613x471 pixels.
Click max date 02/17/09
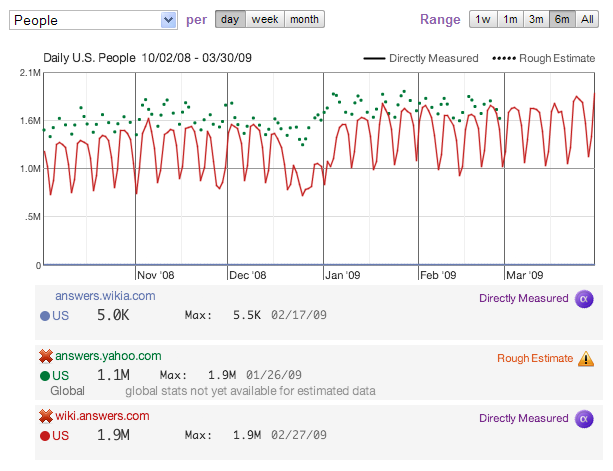[x=299, y=315]
